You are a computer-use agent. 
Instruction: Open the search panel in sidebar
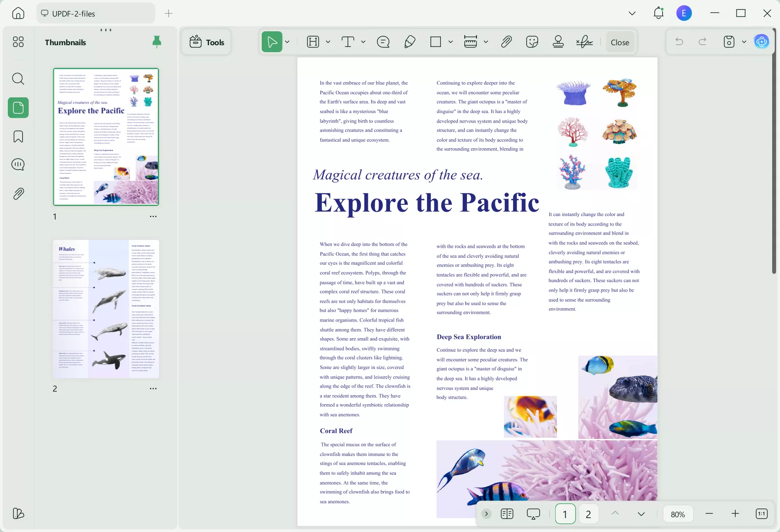point(18,79)
